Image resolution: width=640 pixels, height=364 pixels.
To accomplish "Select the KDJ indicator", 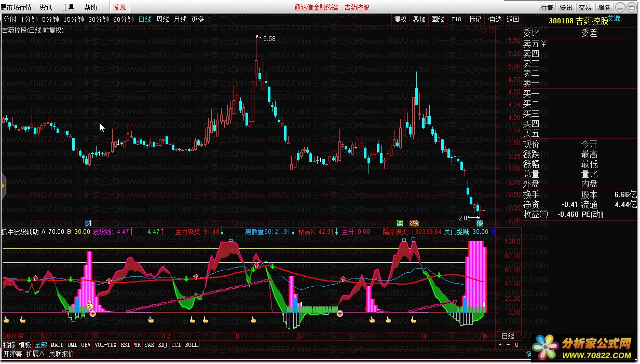I will (x=163, y=345).
